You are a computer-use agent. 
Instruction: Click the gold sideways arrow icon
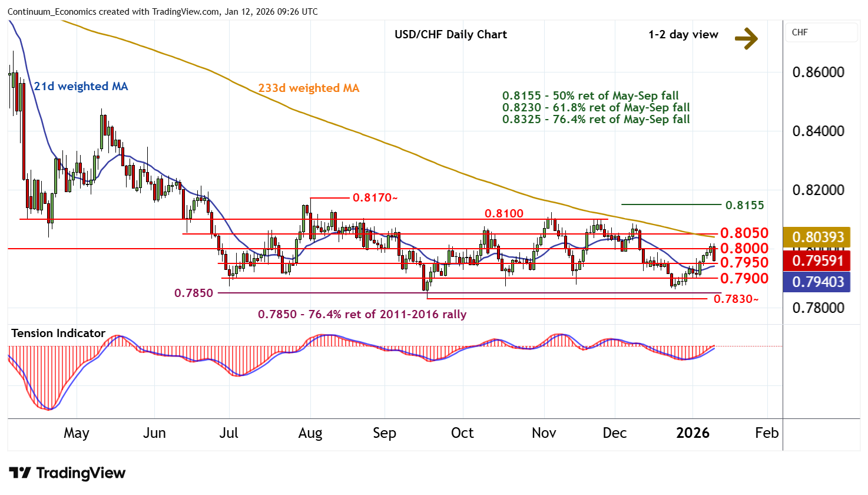point(746,38)
